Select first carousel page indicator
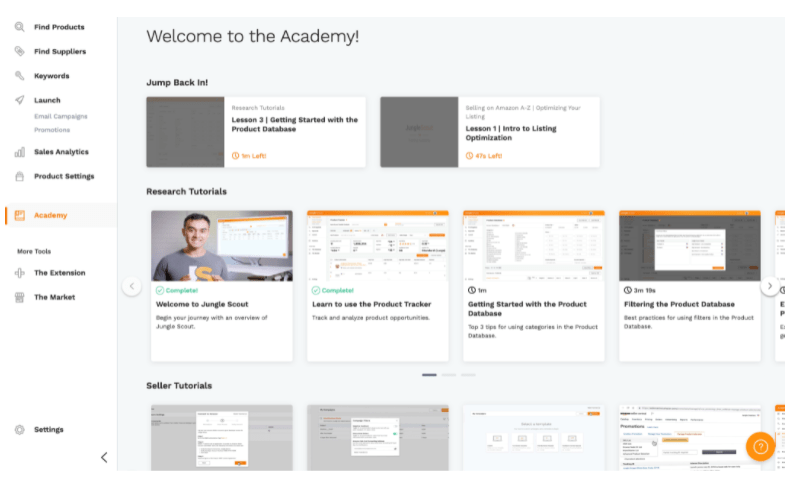795x487 pixels. pyautogui.click(x=429, y=375)
